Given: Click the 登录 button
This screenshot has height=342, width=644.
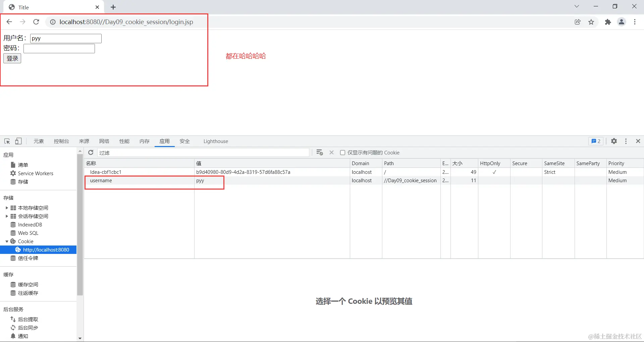Looking at the screenshot, I should tap(12, 58).
